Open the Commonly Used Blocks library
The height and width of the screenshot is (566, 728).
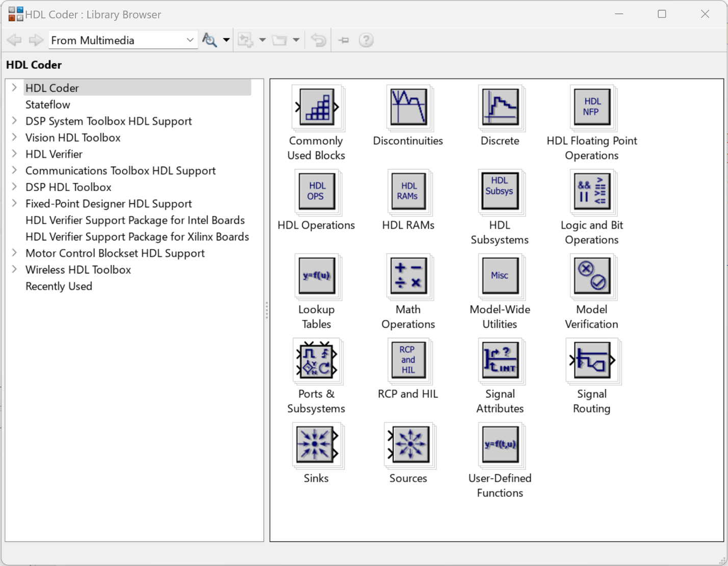[x=315, y=107]
